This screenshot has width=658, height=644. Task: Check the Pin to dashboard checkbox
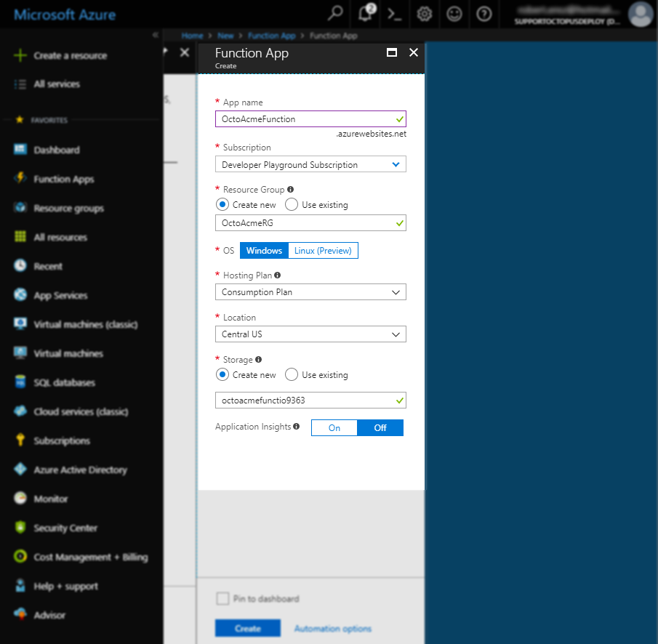pos(222,599)
